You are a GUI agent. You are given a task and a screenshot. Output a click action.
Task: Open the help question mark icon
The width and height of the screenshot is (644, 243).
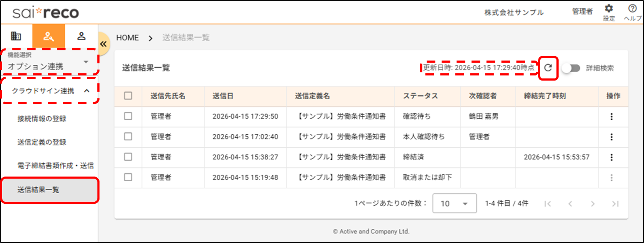[632, 9]
